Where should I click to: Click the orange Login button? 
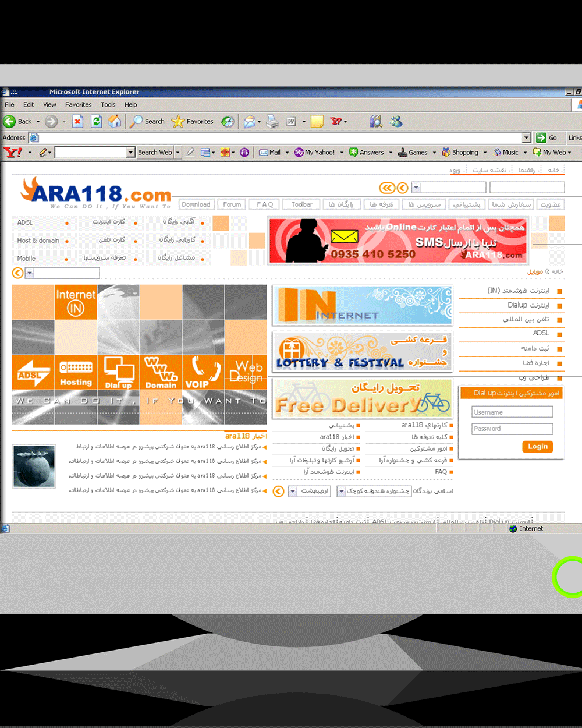coord(537,447)
